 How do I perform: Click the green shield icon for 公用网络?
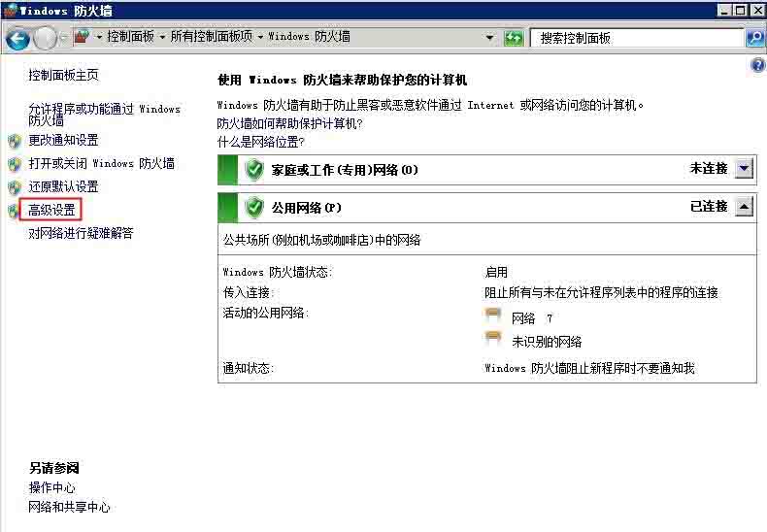pyautogui.click(x=254, y=207)
